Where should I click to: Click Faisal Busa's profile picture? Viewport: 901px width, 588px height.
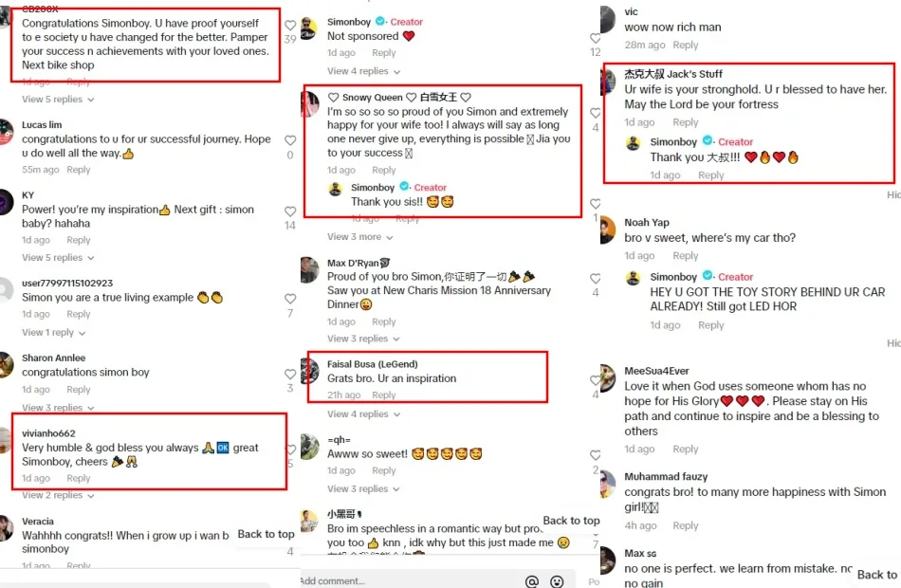(x=309, y=371)
